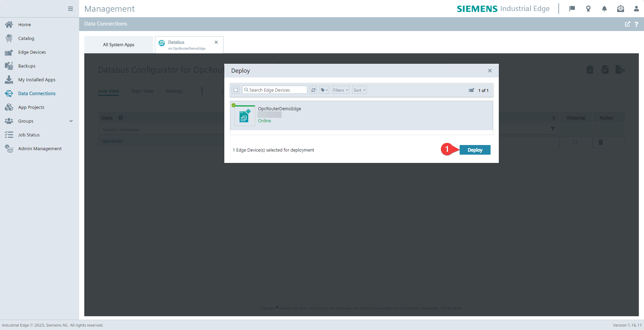
Task: Refresh the Edge Devices list
Action: (x=313, y=90)
